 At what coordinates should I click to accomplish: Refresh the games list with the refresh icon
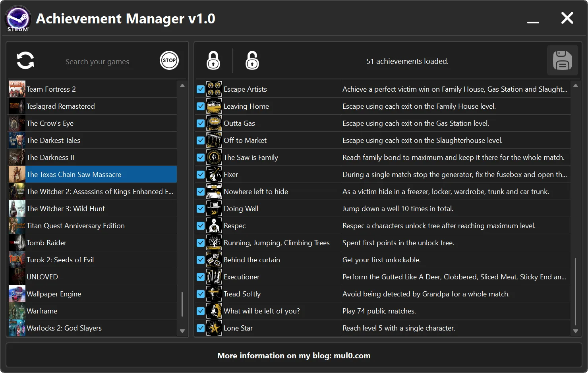coord(25,61)
